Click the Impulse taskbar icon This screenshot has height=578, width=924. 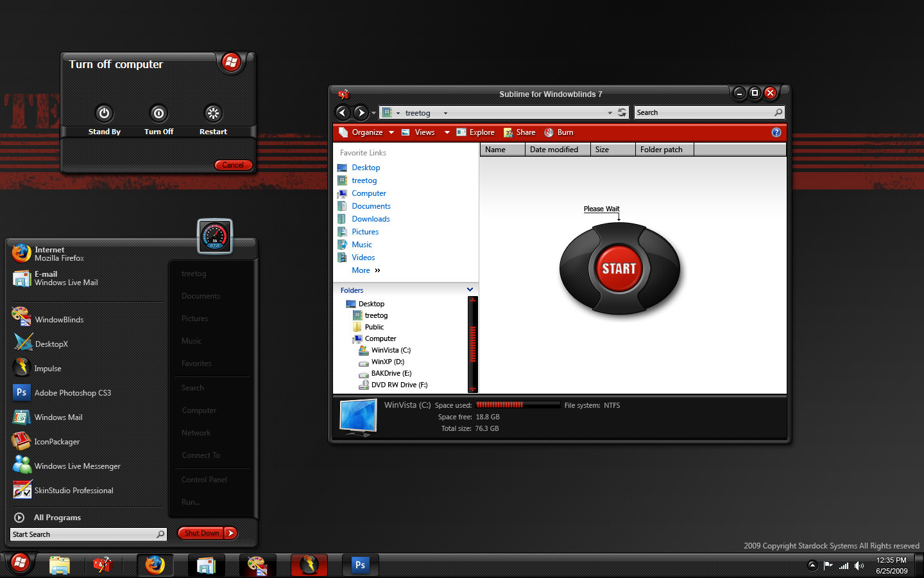[x=309, y=565]
